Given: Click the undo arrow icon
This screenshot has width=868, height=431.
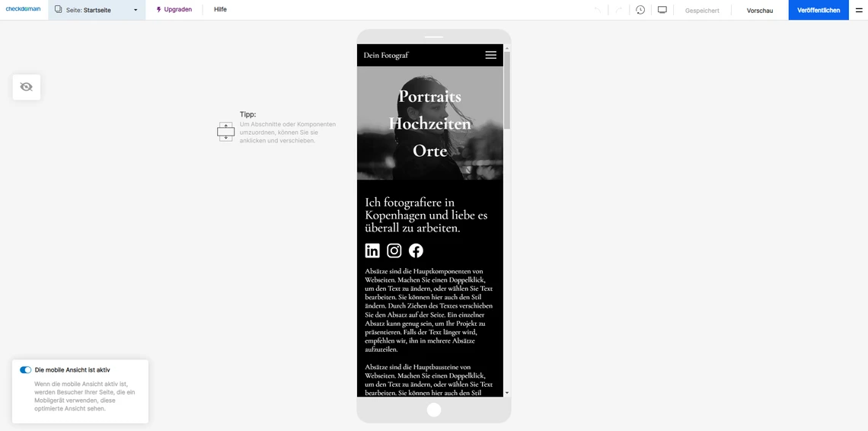Looking at the screenshot, I should coord(597,10).
